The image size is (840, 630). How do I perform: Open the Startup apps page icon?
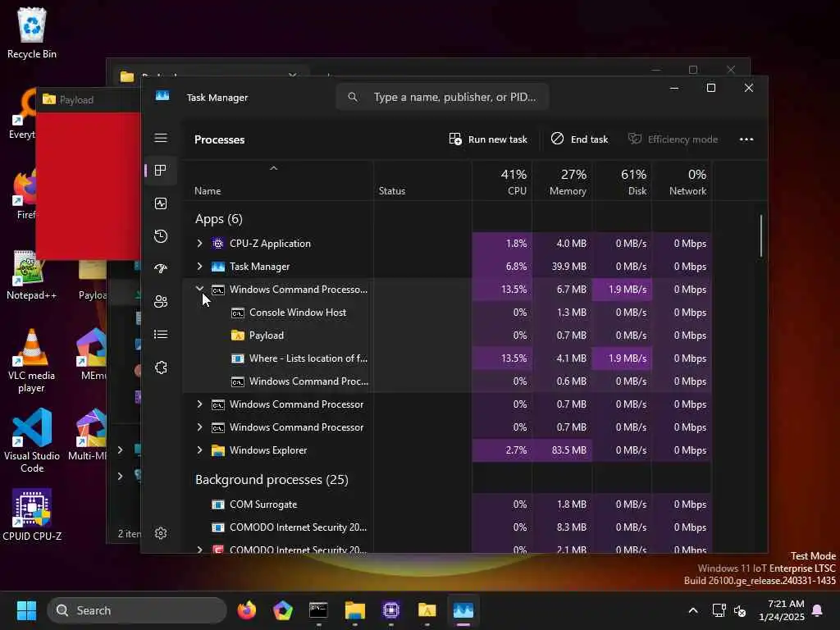pos(161,269)
